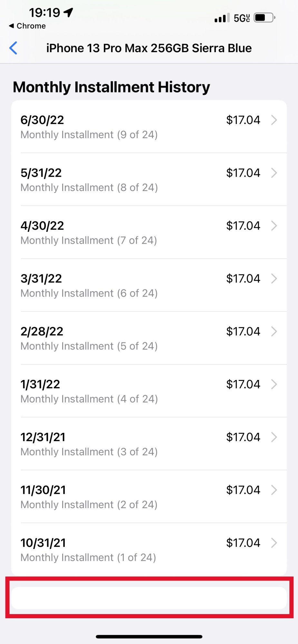Tap the battery status icon
This screenshot has width=298, height=644.
click(264, 17)
